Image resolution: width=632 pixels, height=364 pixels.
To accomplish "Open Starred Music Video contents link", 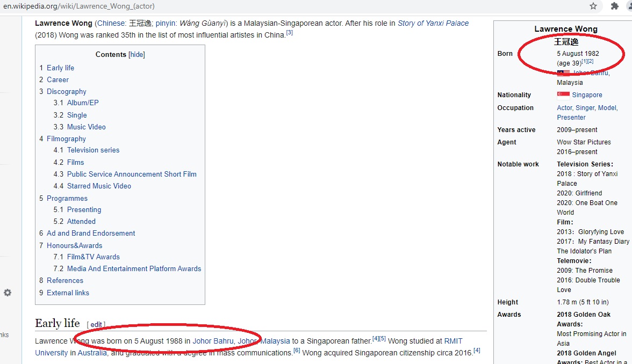I will pyautogui.click(x=99, y=186).
